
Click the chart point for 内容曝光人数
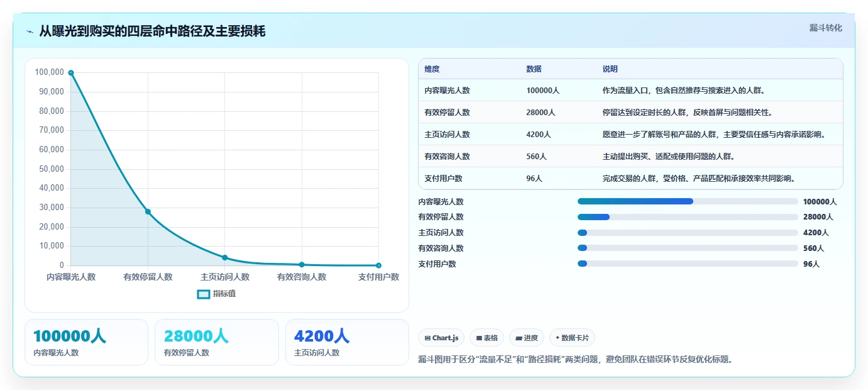pyautogui.click(x=71, y=73)
